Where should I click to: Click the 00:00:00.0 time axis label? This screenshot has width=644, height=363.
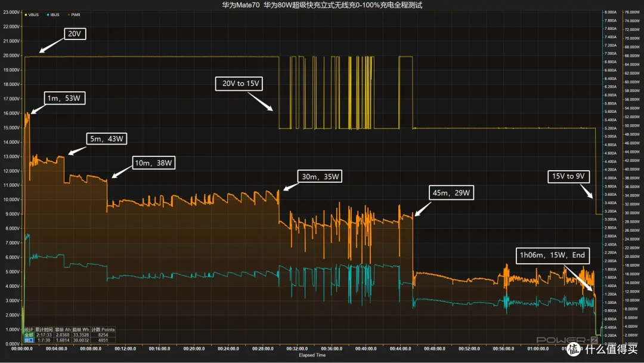(x=22, y=349)
